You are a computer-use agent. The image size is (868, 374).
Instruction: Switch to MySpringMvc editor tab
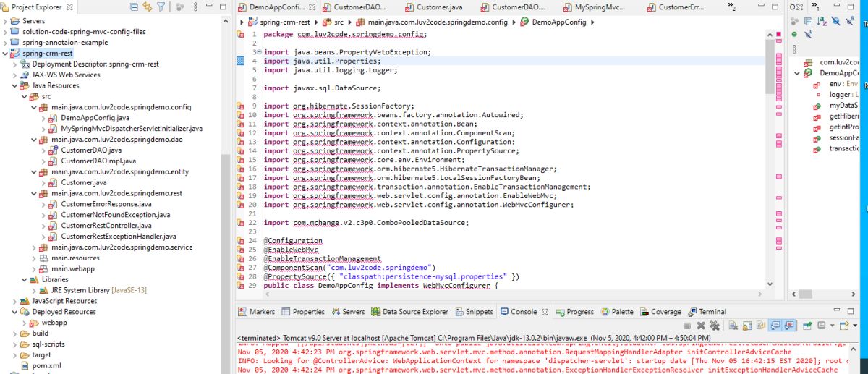tap(595, 7)
